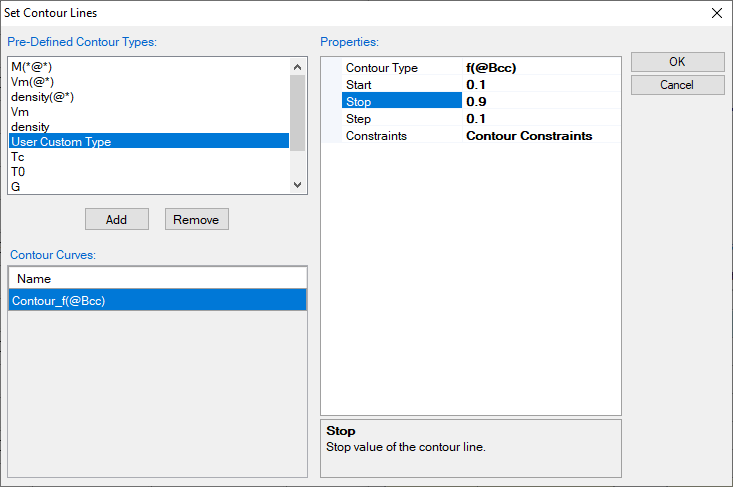Select Contour_f(@Bcc) in Contour Curves
The height and width of the screenshot is (487, 733).
[x=58, y=300]
